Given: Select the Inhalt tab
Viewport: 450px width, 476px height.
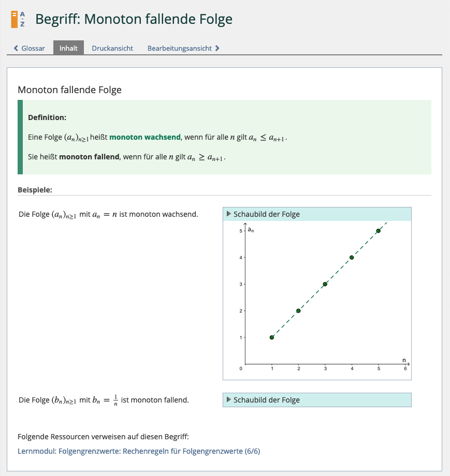Looking at the screenshot, I should (x=68, y=49).
